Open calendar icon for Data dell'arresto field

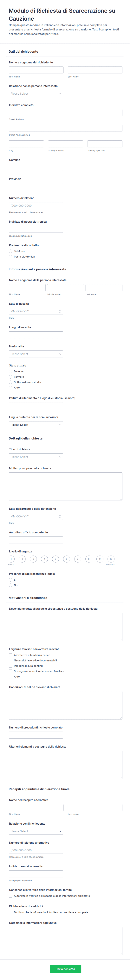point(60,516)
